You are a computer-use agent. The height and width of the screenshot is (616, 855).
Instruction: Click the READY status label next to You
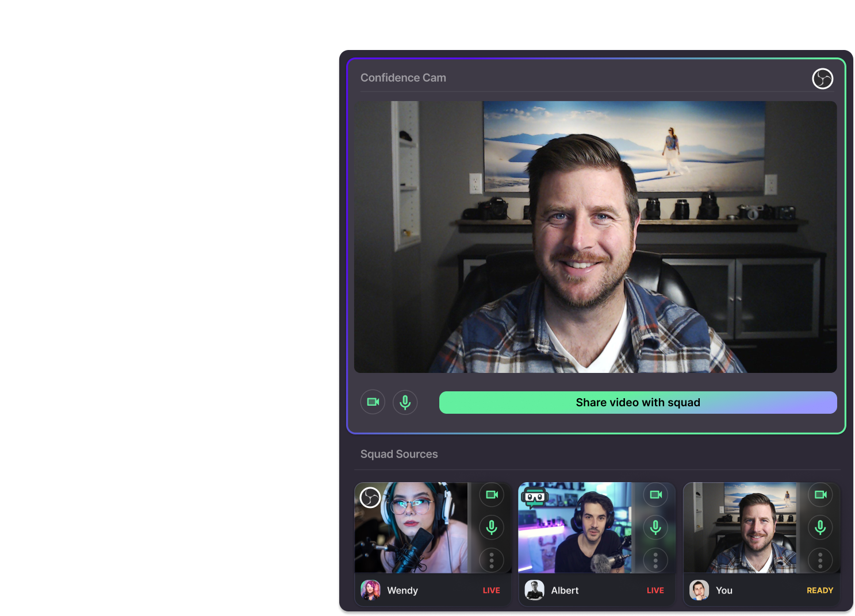(x=819, y=590)
